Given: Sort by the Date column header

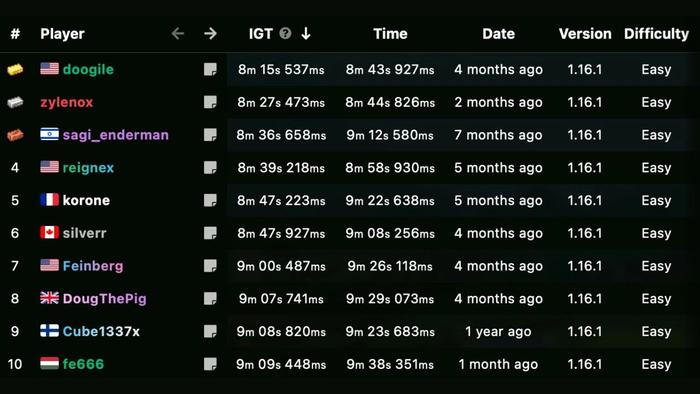Looking at the screenshot, I should point(498,34).
